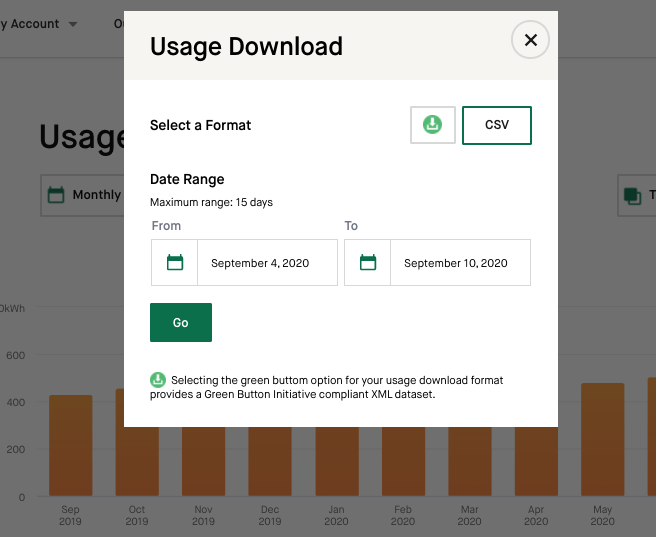Select the Green Button download format
Viewport: 656px width, 537px height.
pos(433,125)
